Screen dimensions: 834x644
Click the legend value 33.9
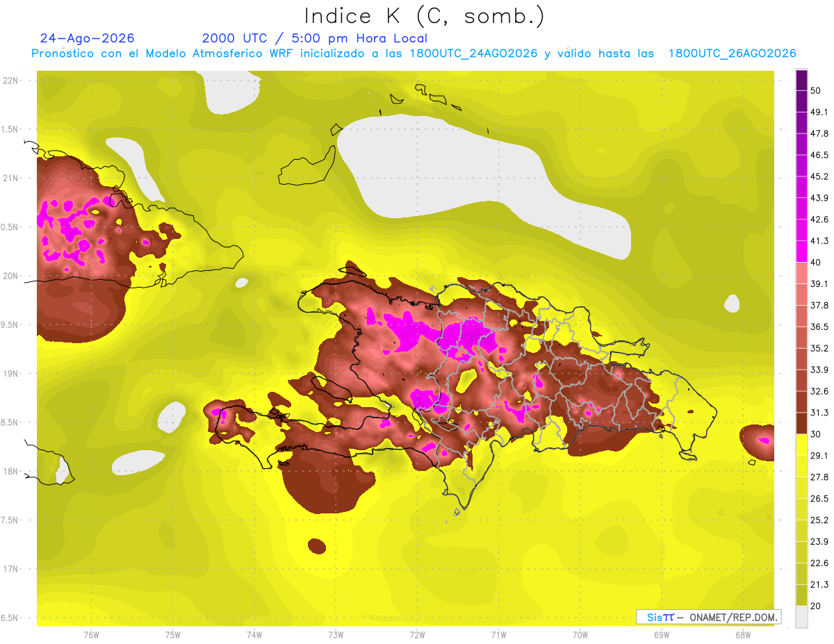819,370
